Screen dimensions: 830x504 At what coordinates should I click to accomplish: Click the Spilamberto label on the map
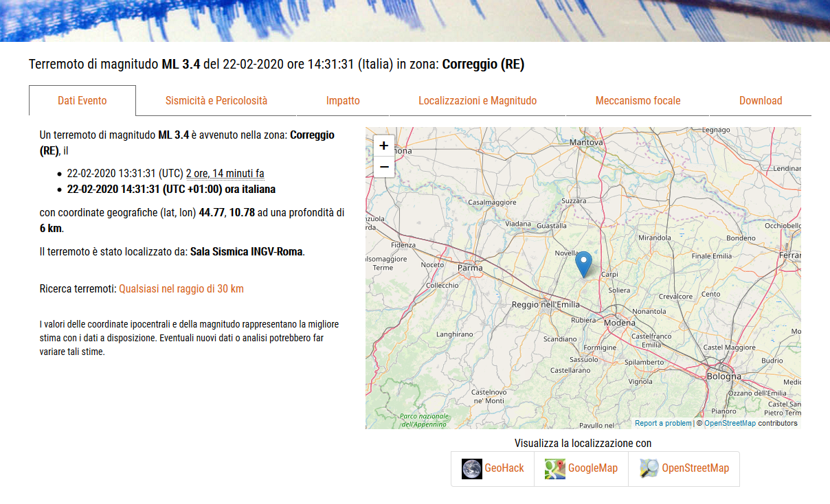(x=644, y=363)
